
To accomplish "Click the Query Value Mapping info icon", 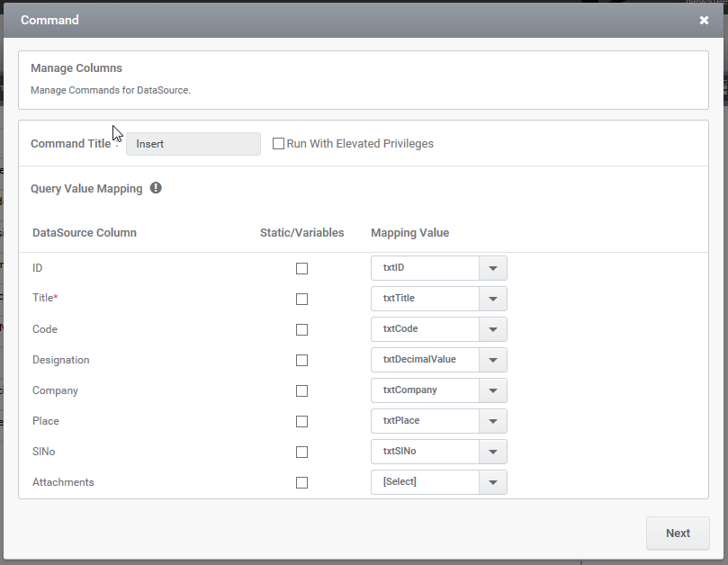I will coord(156,188).
